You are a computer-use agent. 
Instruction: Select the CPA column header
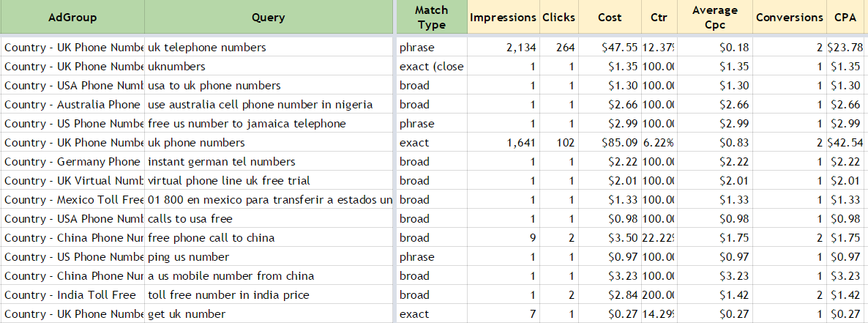pyautogui.click(x=845, y=18)
